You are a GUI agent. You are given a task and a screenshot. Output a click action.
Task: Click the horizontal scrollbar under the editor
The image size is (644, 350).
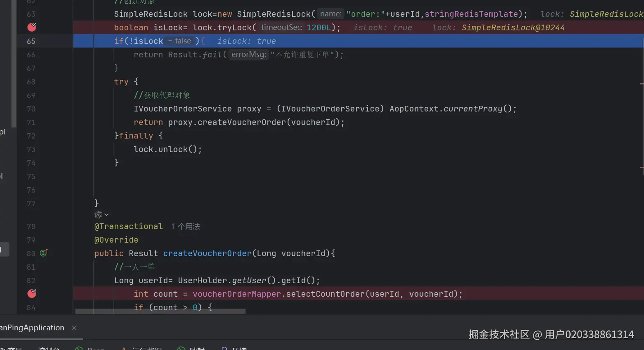click(160, 311)
